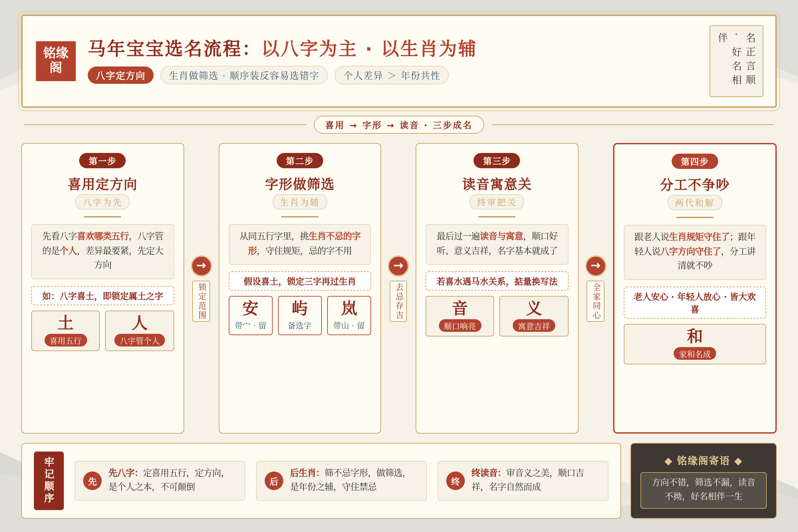Image resolution: width=798 pixels, height=532 pixels.
Task: Click the 家和名成 red label
Action: [695, 353]
